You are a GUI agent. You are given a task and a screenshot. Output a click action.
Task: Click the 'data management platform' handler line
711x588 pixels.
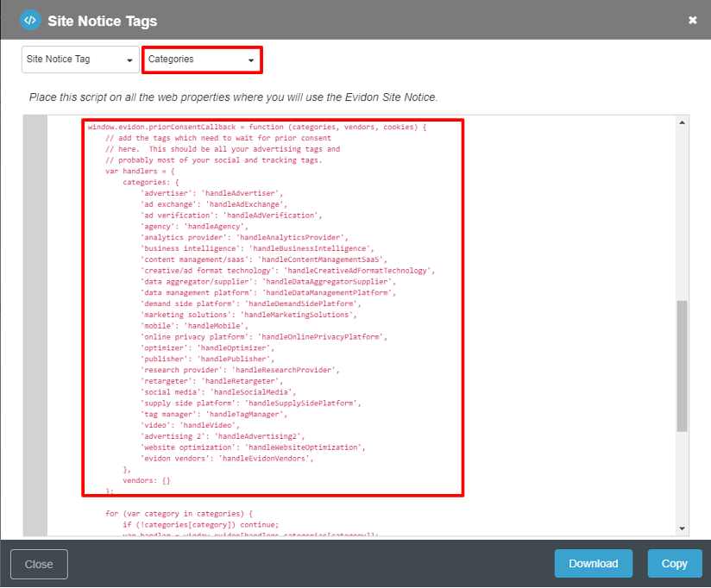(268, 292)
